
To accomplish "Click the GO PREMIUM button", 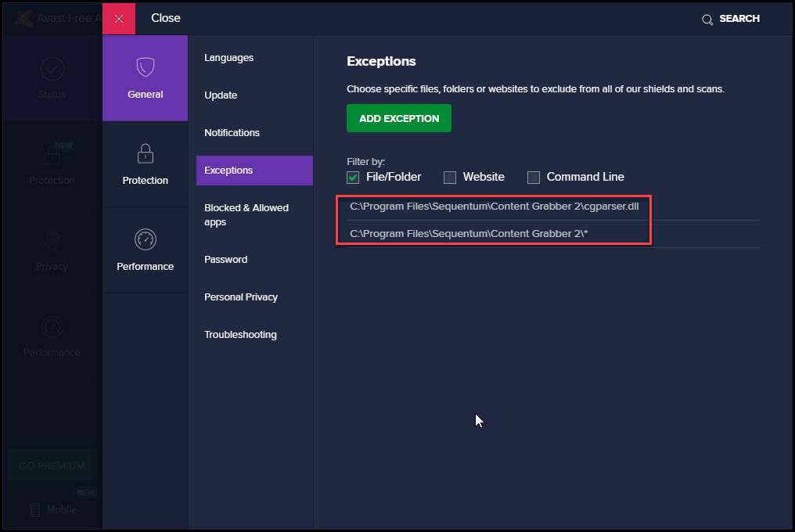I will (x=52, y=465).
